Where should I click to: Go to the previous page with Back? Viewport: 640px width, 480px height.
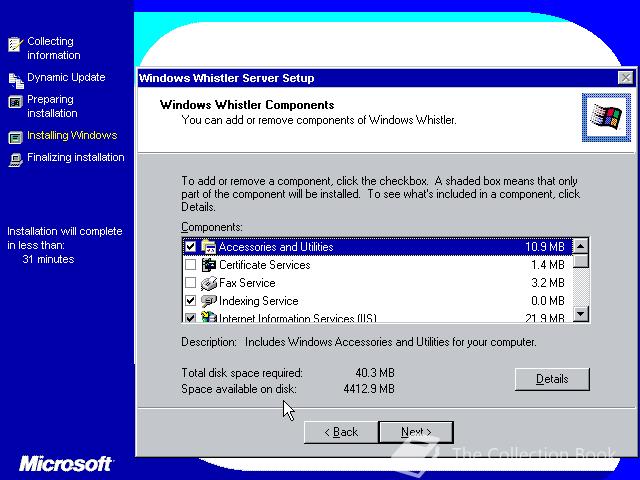click(x=341, y=432)
